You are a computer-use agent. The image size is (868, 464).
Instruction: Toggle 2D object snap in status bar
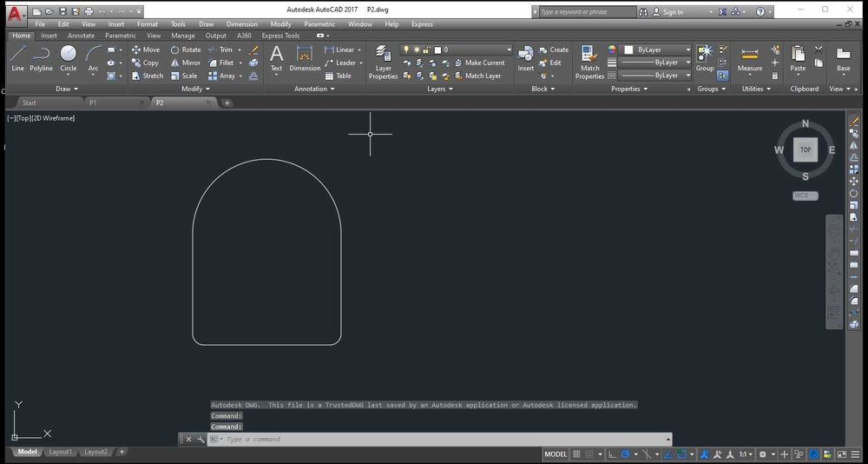682,454
